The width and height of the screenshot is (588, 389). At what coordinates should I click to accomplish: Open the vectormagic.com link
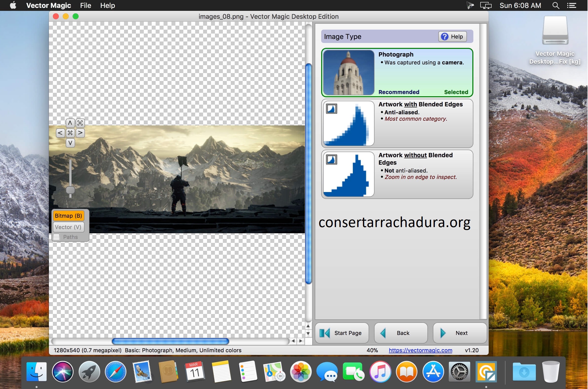coord(420,350)
